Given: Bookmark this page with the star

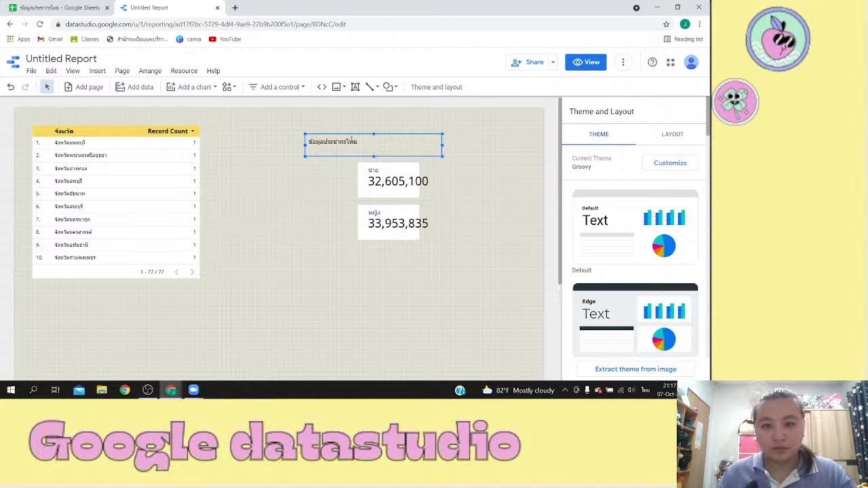Looking at the screenshot, I should click(666, 24).
